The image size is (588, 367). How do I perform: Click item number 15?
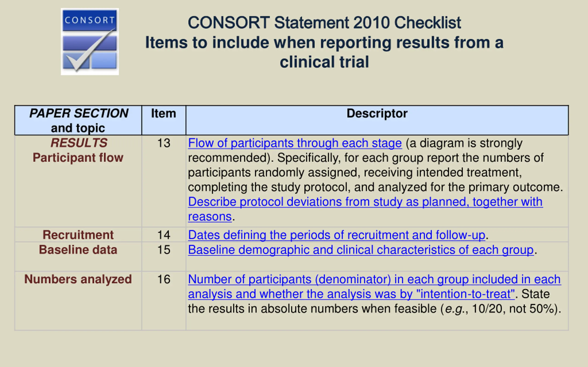pos(164,250)
